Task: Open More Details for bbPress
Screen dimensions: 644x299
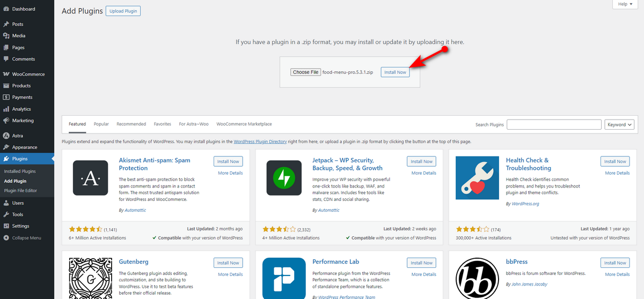Action: point(618,274)
